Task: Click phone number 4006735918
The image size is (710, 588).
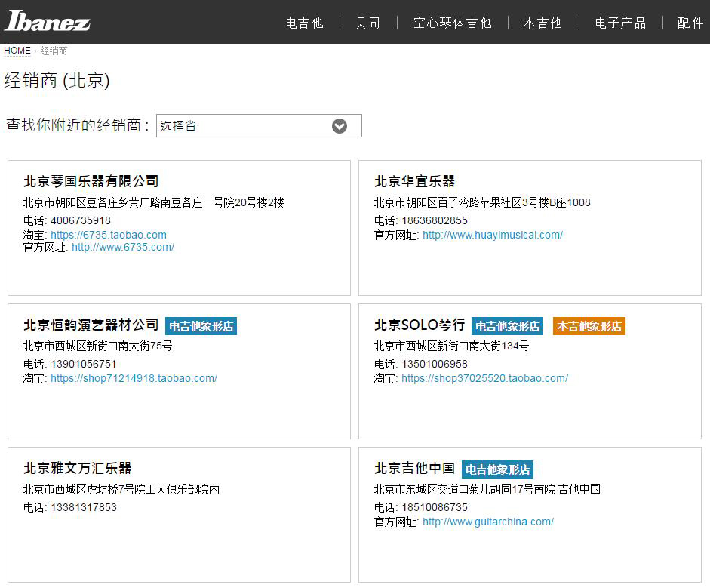Action: 81,220
